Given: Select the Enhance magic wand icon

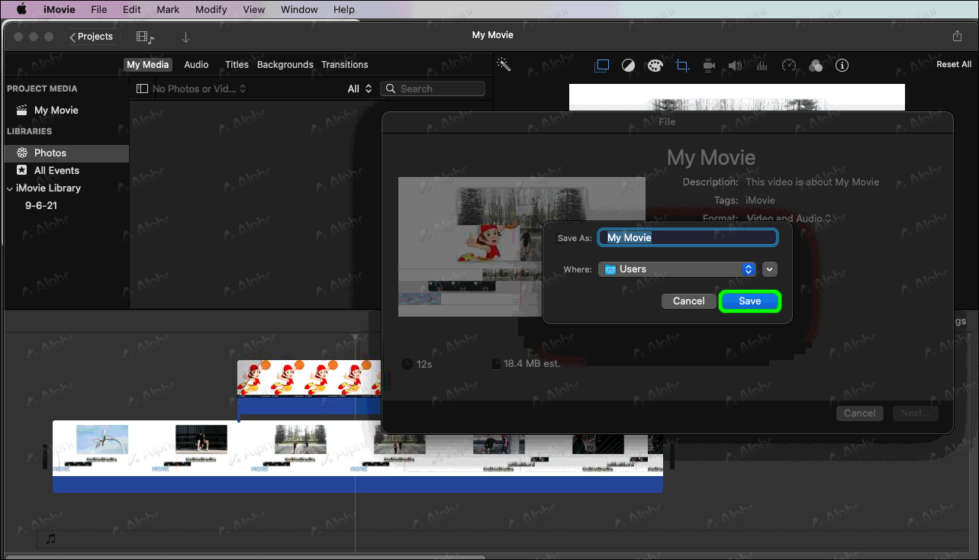Looking at the screenshot, I should [503, 65].
